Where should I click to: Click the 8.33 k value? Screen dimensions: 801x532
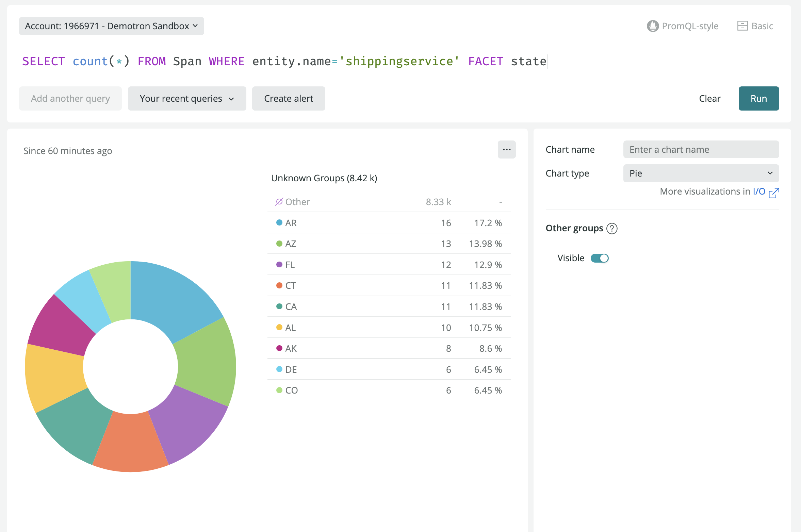(438, 202)
